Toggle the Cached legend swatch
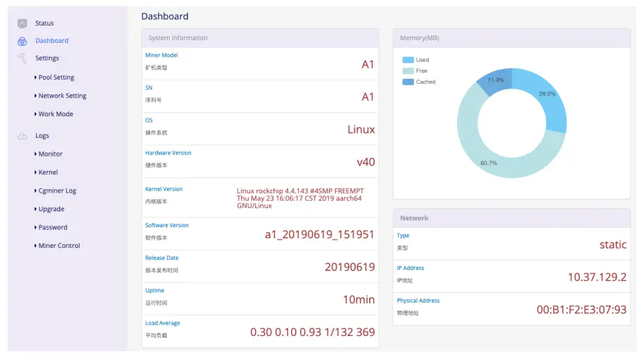The width and height of the screenshot is (644, 356). (408, 82)
